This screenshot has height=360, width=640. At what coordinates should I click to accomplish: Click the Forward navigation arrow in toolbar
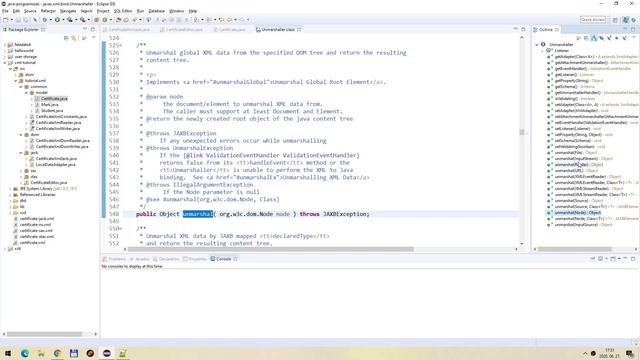pyautogui.click(x=242, y=20)
